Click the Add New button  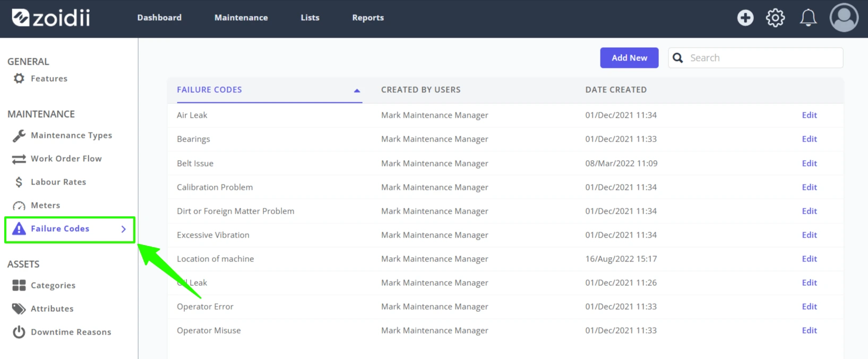(x=629, y=58)
